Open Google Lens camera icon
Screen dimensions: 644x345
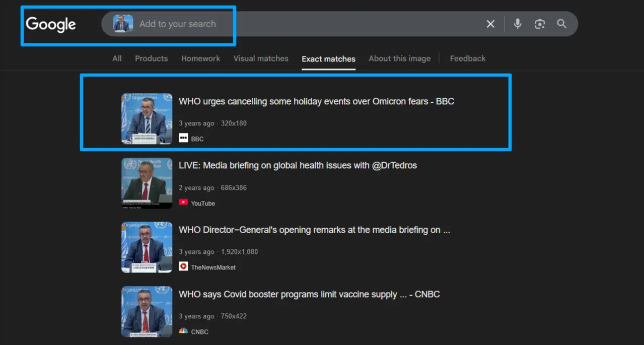pyautogui.click(x=540, y=24)
